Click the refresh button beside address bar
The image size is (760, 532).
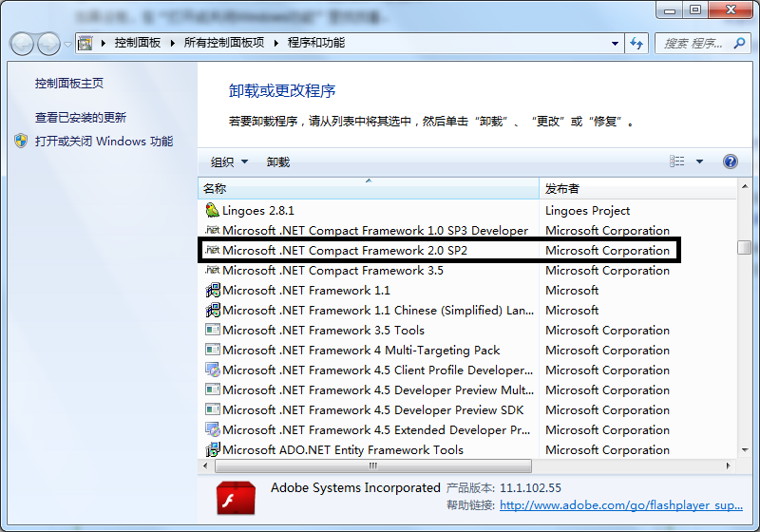pyautogui.click(x=636, y=44)
